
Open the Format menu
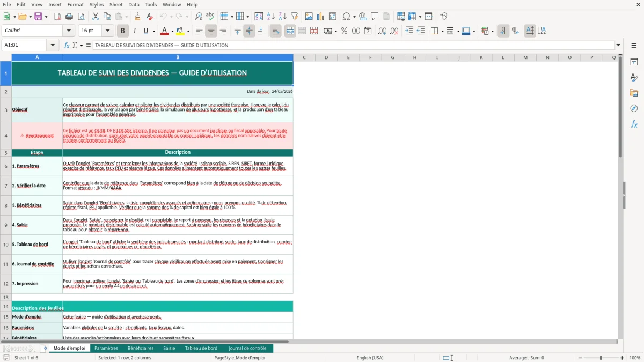(75, 4)
